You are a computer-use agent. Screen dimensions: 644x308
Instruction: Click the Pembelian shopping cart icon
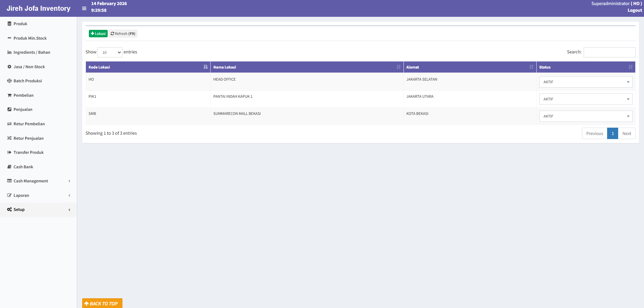click(9, 95)
